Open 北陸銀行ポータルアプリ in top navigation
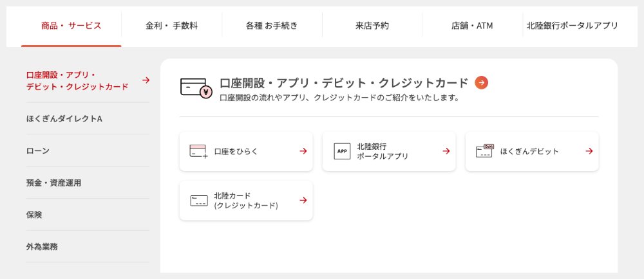644x279 pixels. (572, 26)
